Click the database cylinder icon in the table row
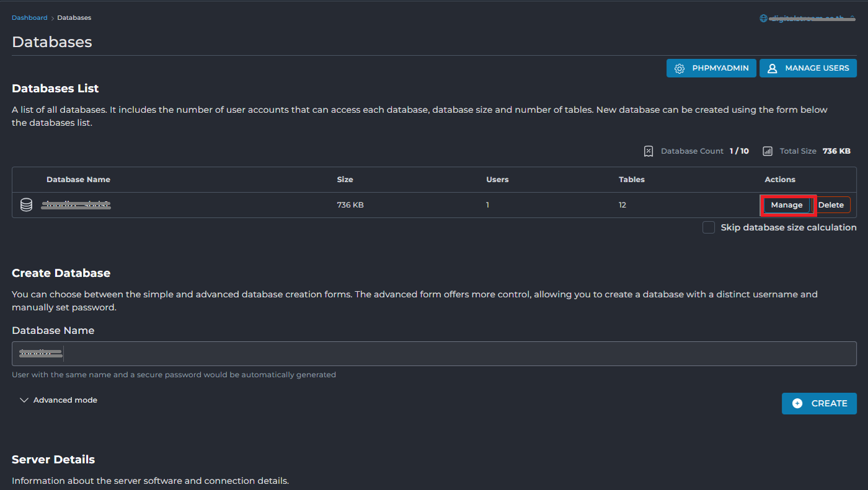Viewport: 868px width, 490px height. tap(26, 205)
